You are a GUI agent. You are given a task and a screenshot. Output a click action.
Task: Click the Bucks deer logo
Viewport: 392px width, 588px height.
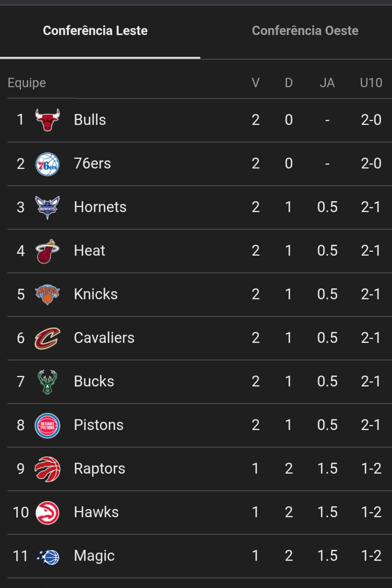pyautogui.click(x=48, y=382)
